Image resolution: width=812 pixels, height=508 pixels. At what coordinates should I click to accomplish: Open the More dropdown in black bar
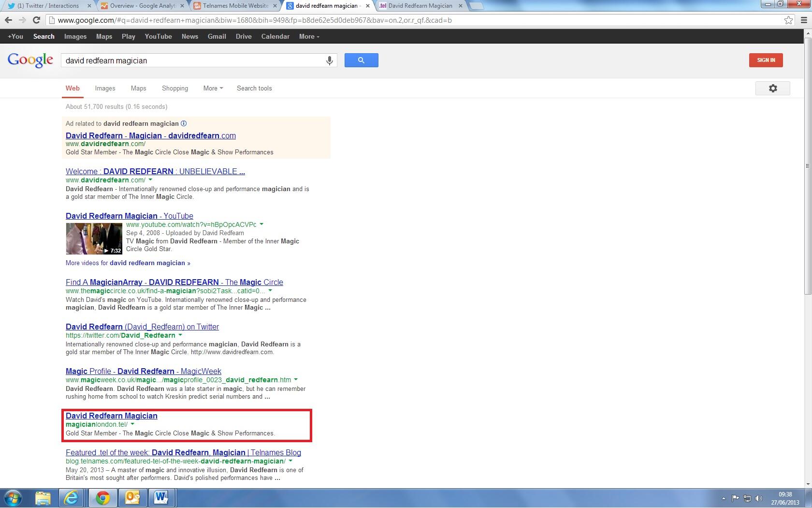[x=309, y=36]
